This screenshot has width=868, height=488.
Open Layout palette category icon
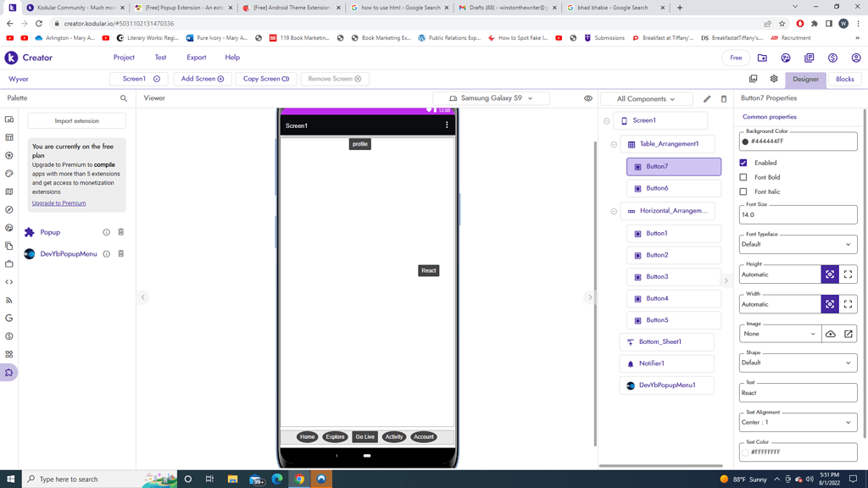tap(8, 137)
